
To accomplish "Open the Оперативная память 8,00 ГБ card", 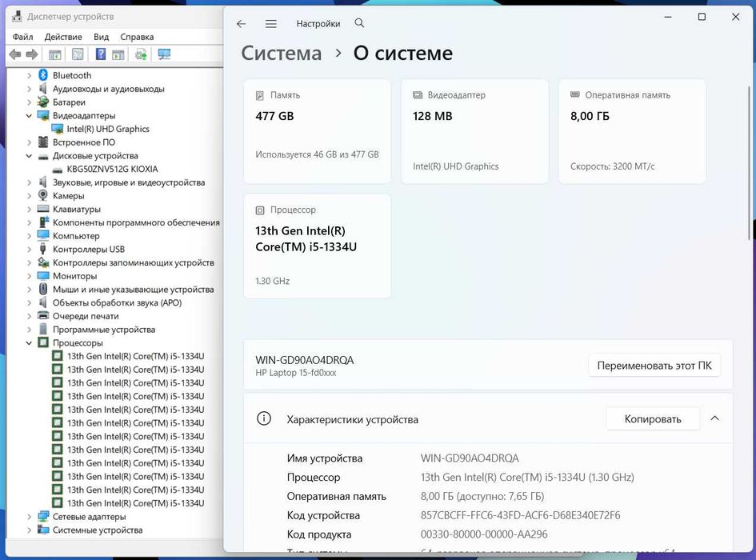I will [632, 131].
